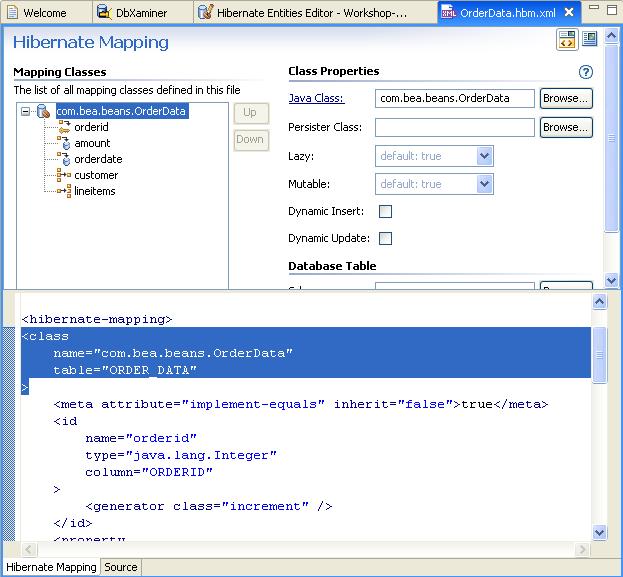Click the Down button

tap(251, 140)
